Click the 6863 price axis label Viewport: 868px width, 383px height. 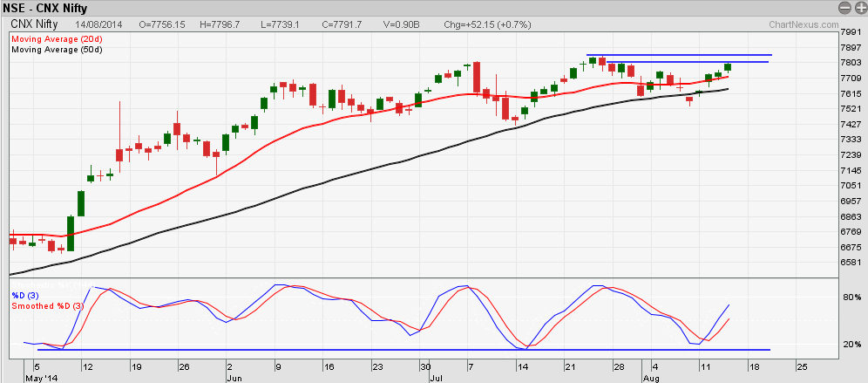tap(851, 216)
